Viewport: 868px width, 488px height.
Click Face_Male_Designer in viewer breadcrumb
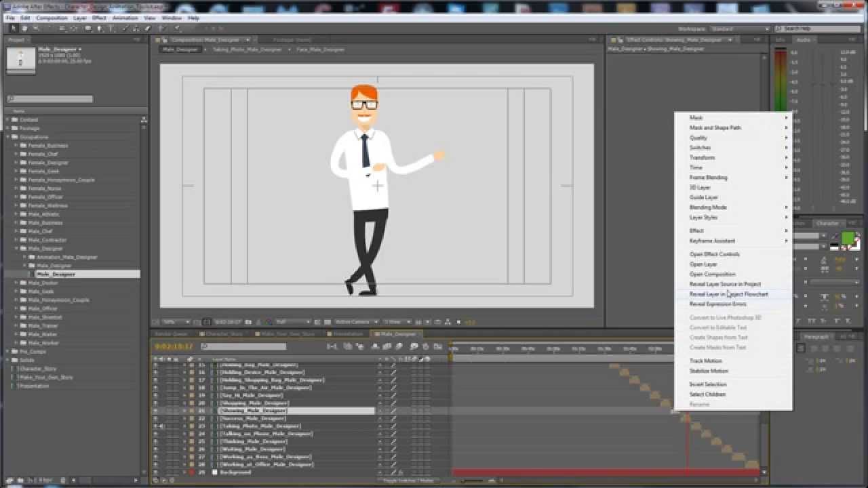[320, 49]
